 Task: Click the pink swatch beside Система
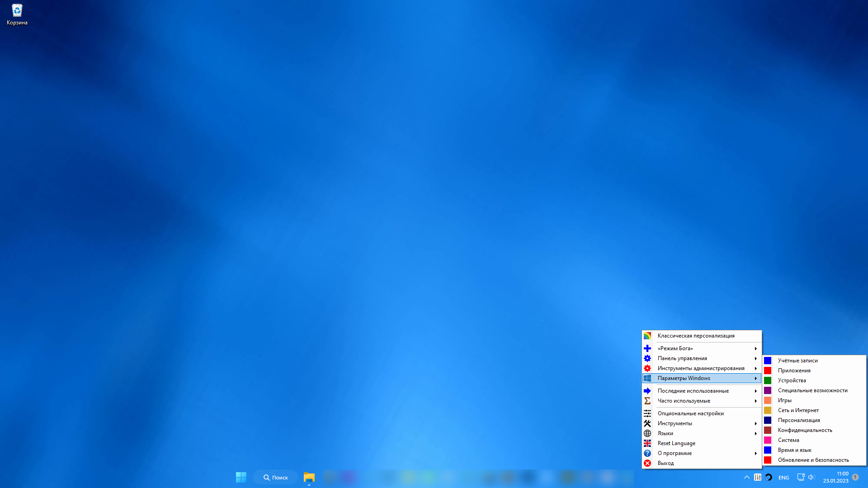(x=768, y=440)
